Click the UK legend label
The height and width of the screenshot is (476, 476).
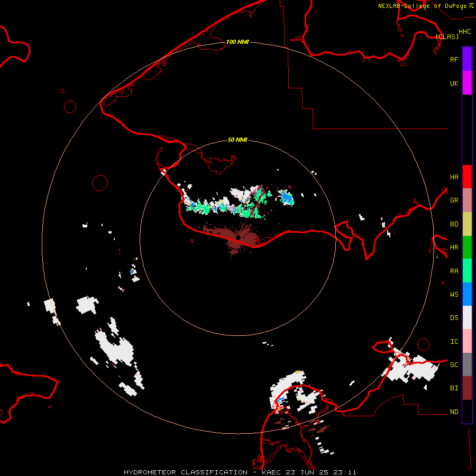click(x=454, y=83)
